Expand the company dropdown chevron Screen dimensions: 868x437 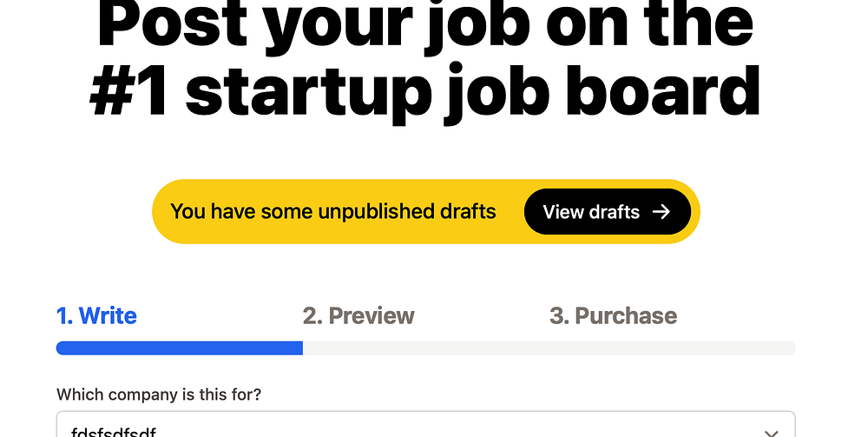[x=770, y=432]
